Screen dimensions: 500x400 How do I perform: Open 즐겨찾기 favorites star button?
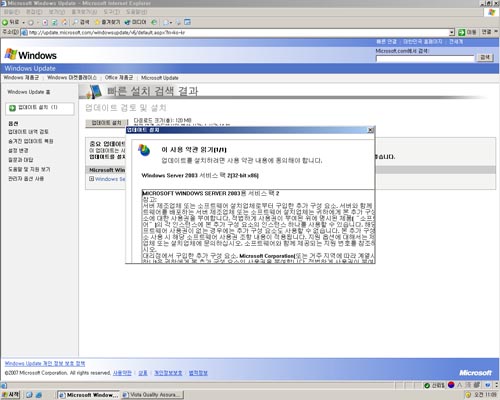tap(107, 22)
